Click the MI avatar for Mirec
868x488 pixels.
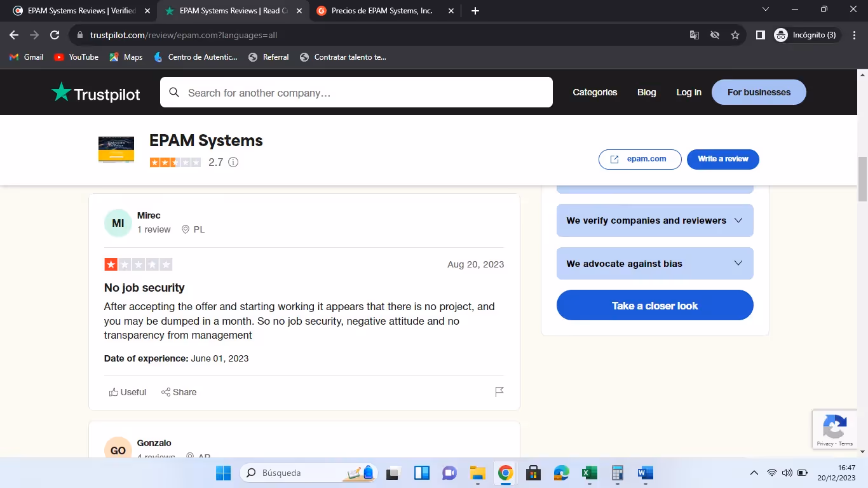[x=118, y=223]
